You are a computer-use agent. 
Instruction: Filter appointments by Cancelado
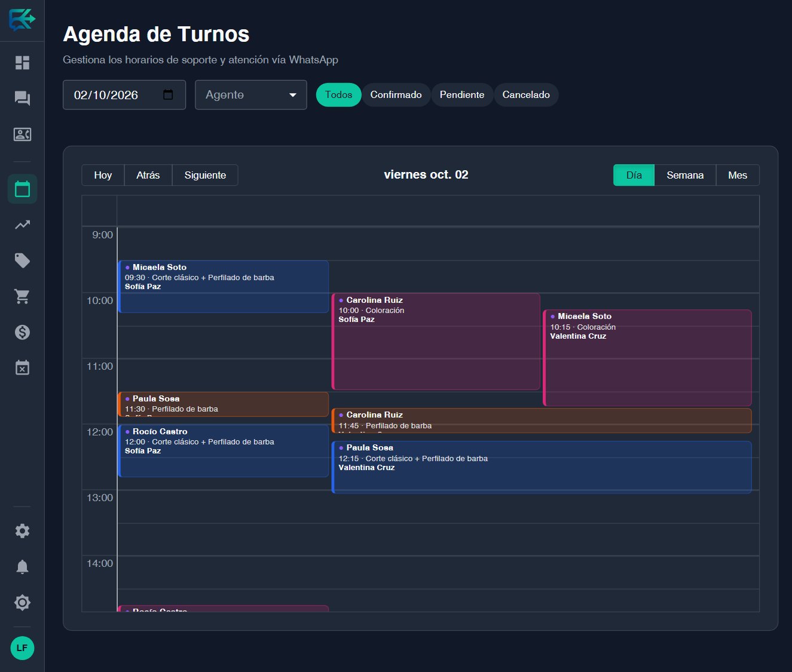coord(526,95)
